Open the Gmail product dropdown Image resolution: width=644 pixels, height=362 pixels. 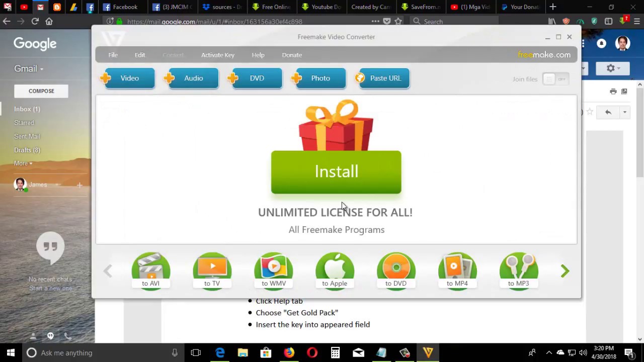(x=29, y=69)
